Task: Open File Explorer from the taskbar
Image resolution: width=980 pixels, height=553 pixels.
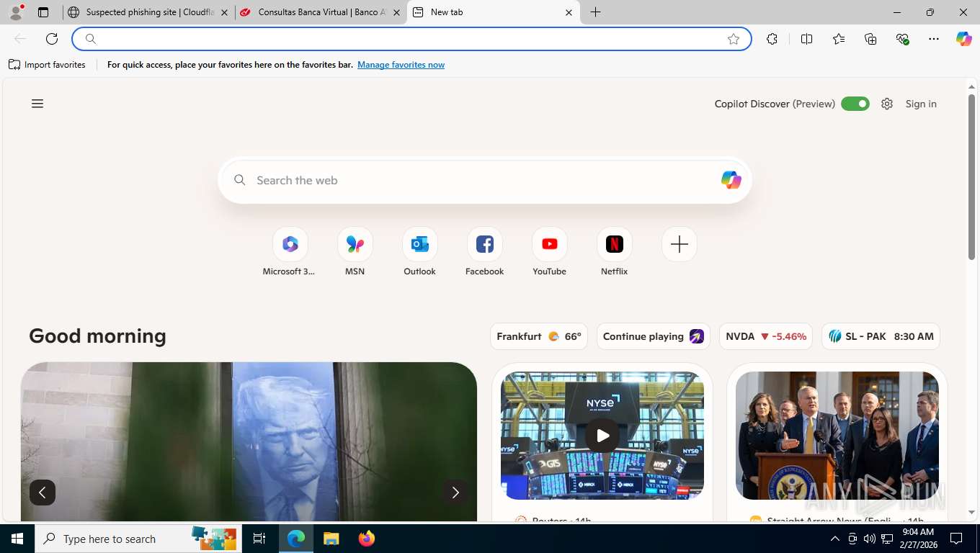Action: point(331,539)
